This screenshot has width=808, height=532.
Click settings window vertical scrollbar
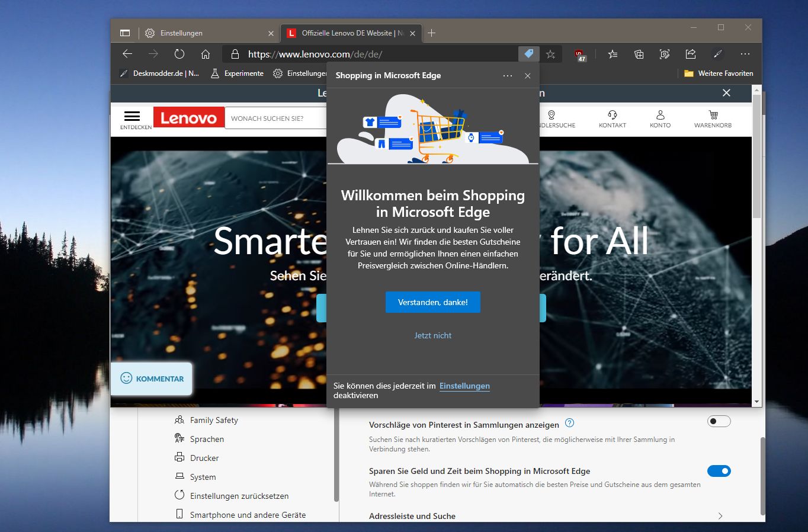(763, 475)
